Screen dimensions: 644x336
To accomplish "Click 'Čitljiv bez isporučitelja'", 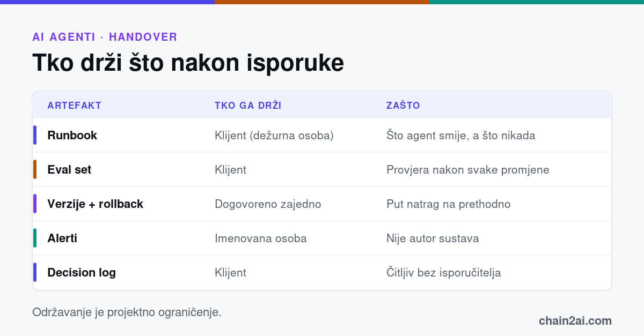I will [443, 273].
